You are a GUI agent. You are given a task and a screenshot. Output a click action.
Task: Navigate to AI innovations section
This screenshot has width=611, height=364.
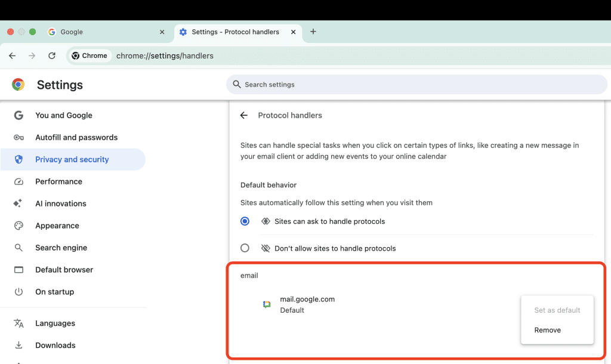pos(61,204)
